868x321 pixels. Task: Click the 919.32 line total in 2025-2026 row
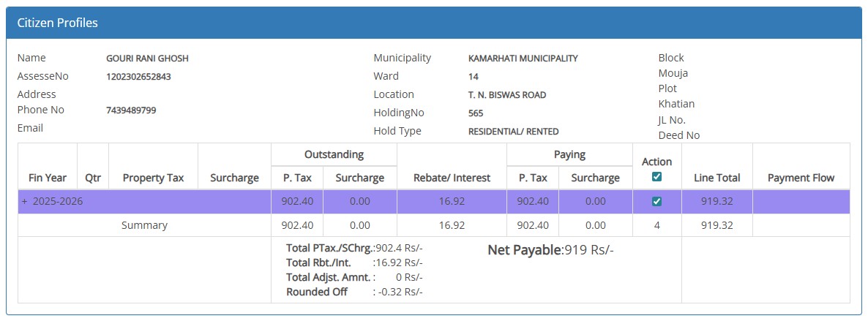pos(717,201)
